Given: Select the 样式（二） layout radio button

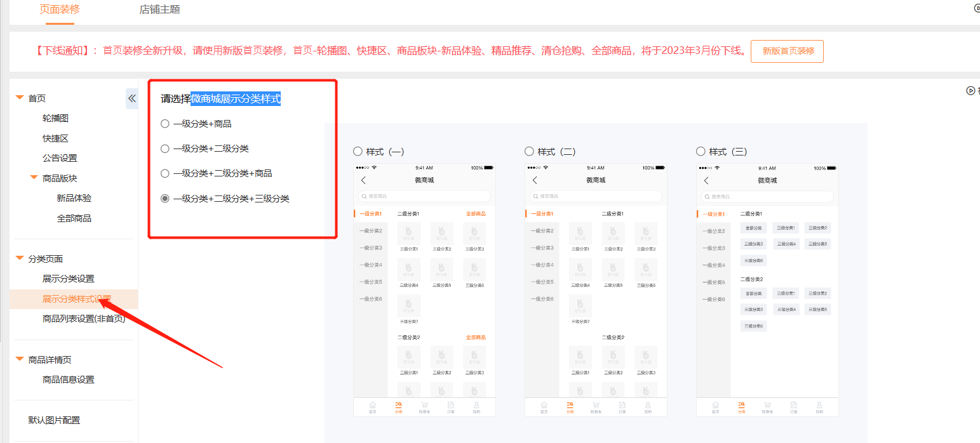Looking at the screenshot, I should 529,152.
